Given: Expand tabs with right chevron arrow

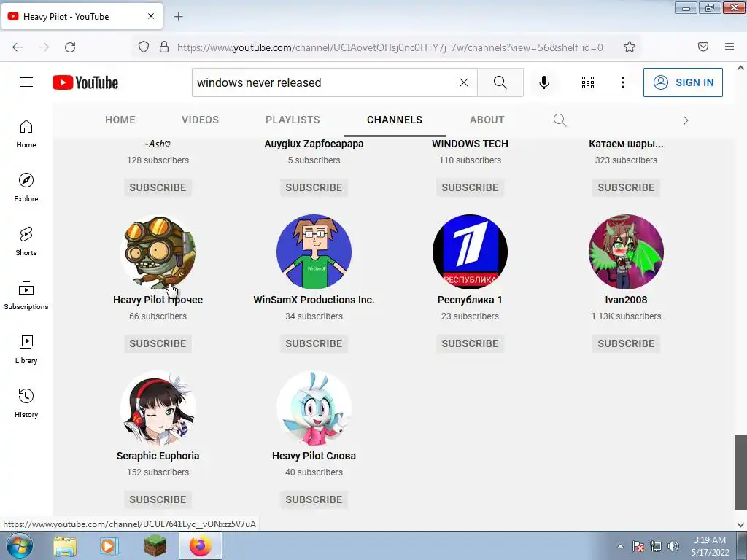Looking at the screenshot, I should tap(686, 120).
